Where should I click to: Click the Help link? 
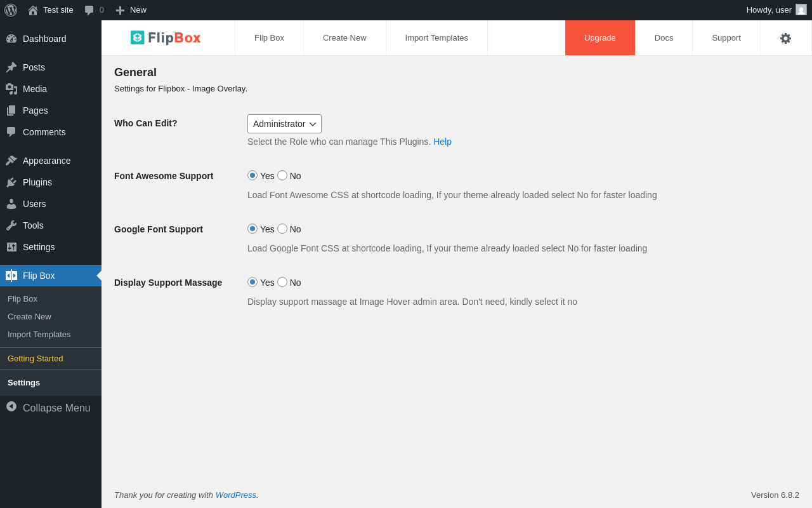click(442, 142)
